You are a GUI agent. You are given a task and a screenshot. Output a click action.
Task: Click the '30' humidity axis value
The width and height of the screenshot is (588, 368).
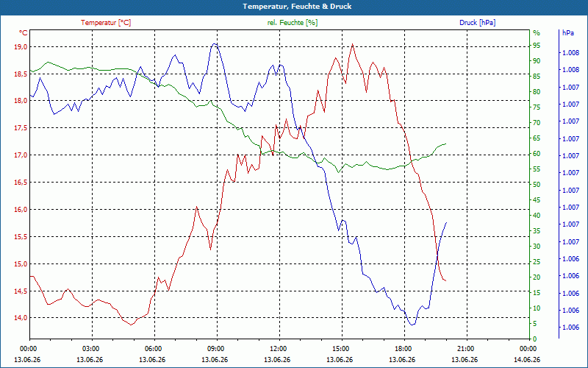click(x=537, y=247)
